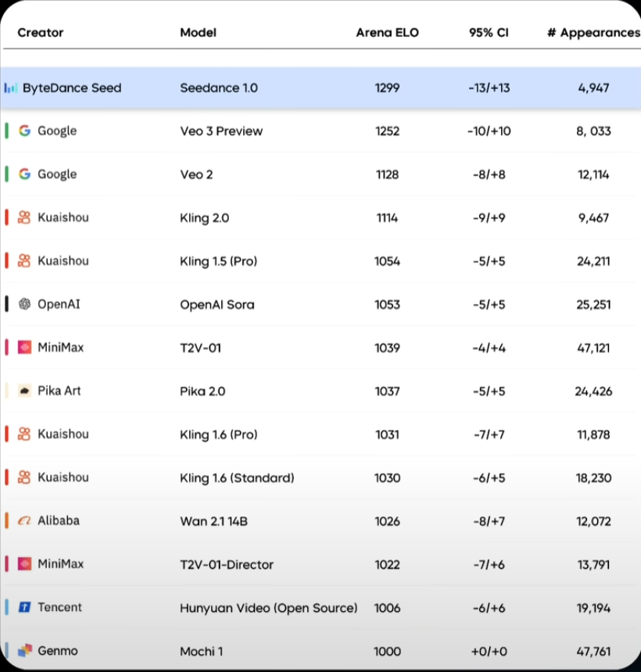The width and height of the screenshot is (641, 672).
Task: Click the +0/+0 confidence interval
Action: pos(489,652)
